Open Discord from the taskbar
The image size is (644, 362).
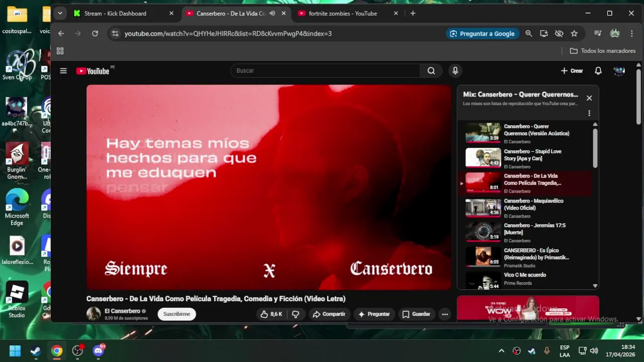click(99, 350)
